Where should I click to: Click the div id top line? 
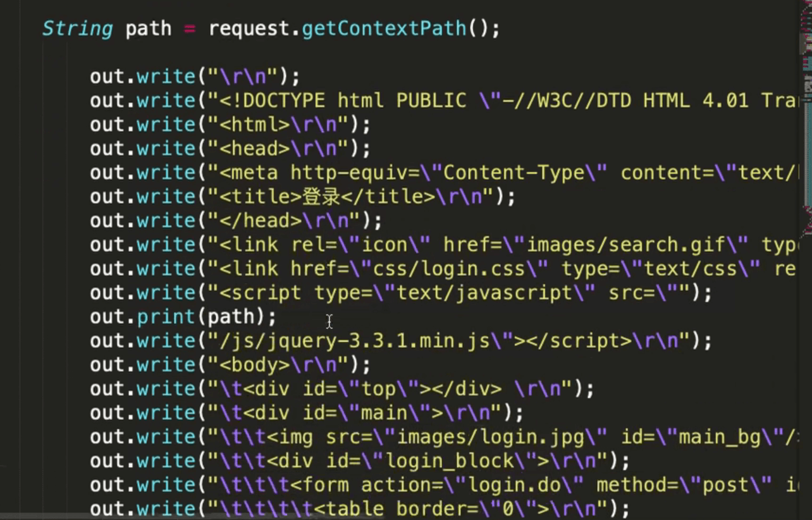coord(342,389)
